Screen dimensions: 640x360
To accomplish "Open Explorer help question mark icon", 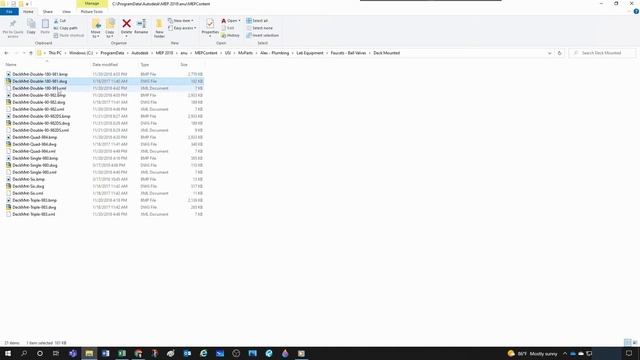I will point(636,11).
